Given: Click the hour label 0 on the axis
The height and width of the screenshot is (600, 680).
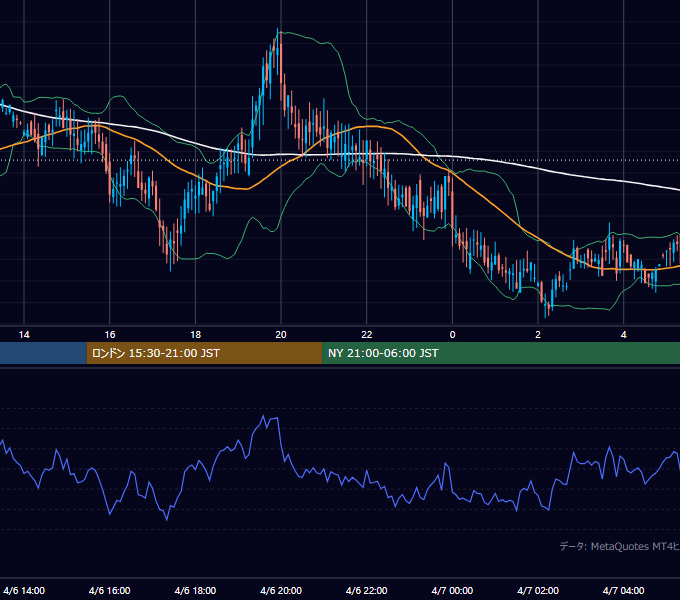Looking at the screenshot, I should point(452,335).
